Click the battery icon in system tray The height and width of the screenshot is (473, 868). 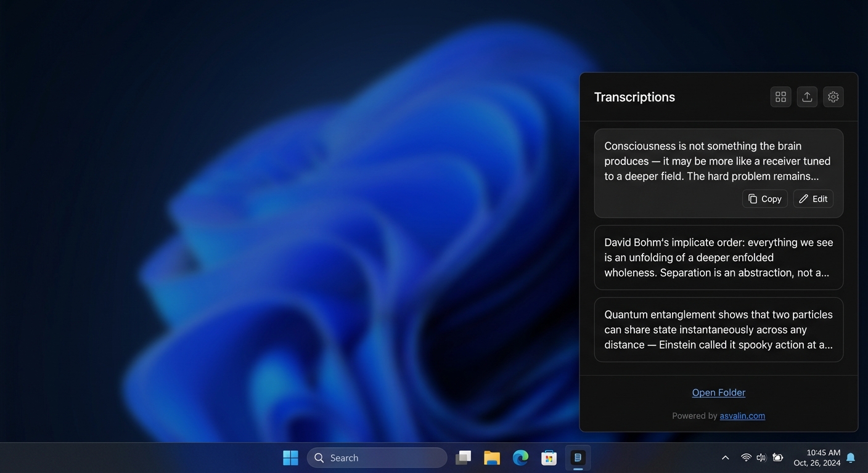[x=778, y=458]
